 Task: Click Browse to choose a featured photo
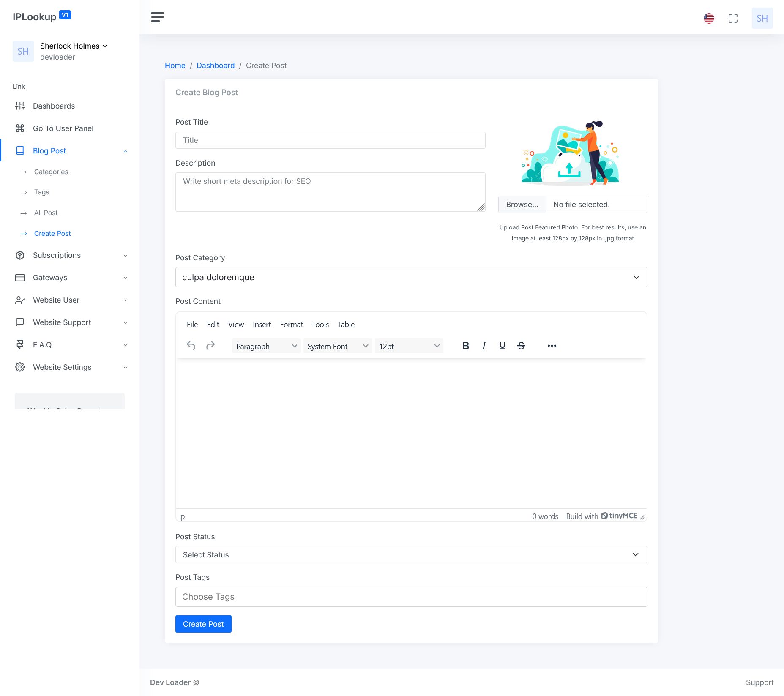pos(522,205)
